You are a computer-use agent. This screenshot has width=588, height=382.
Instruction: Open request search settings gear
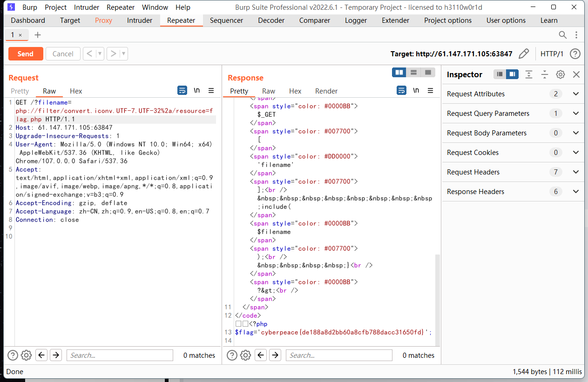(27, 355)
